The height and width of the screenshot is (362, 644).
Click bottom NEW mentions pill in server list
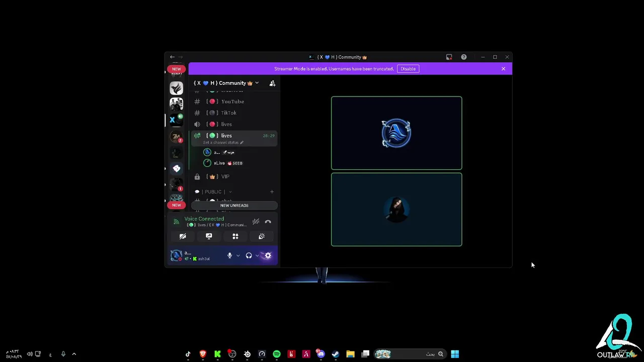point(177,205)
